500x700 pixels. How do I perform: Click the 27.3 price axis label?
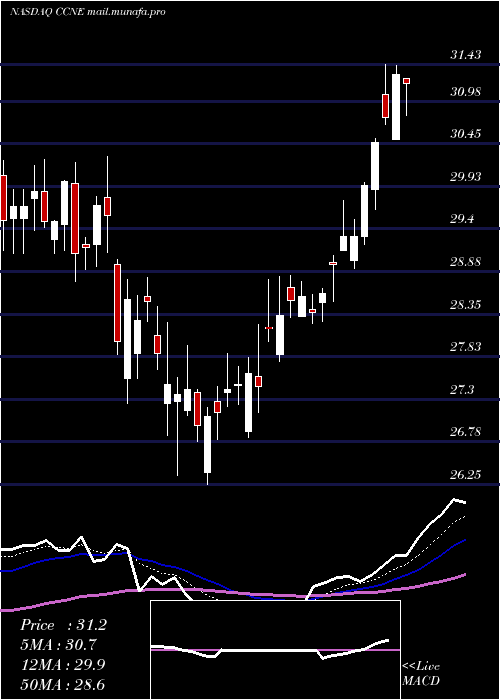click(462, 390)
